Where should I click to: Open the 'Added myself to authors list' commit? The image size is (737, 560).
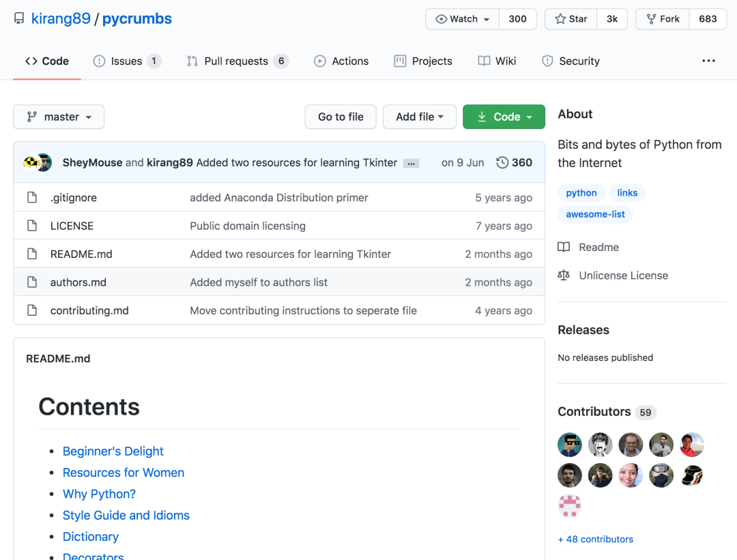259,282
